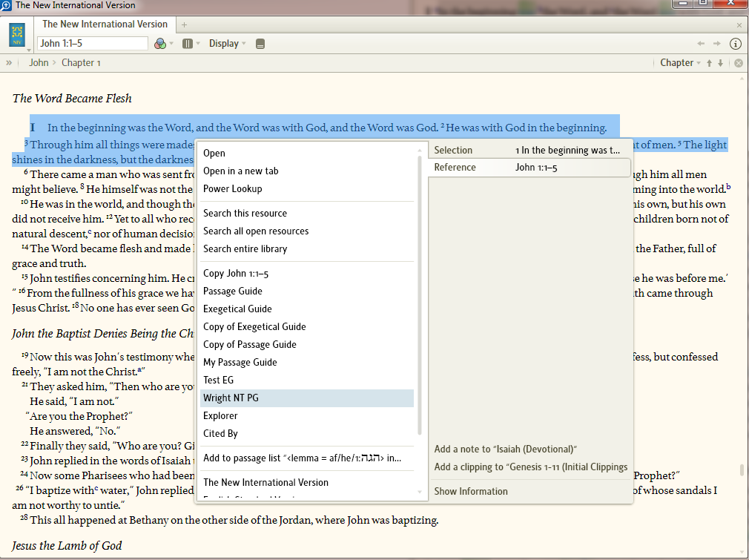Click footnote marker a after 'not the Christ'
The image size is (749, 560).
click(x=139, y=369)
